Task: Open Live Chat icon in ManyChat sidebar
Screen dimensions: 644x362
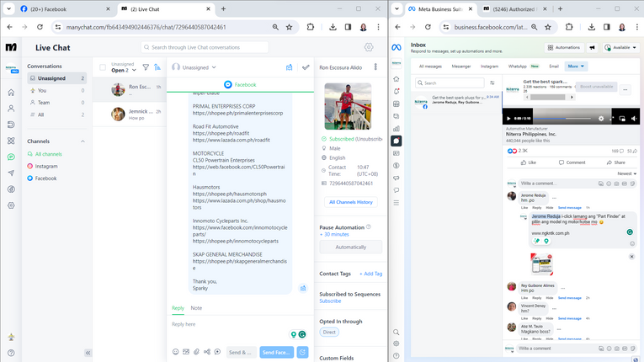Action: coord(11,157)
